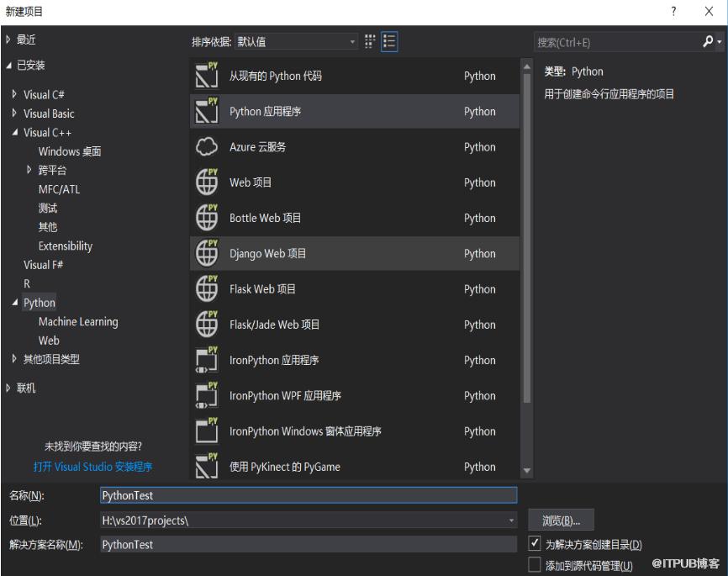Open the '位置' path dropdown
The height and width of the screenshot is (576, 728).
pos(511,521)
